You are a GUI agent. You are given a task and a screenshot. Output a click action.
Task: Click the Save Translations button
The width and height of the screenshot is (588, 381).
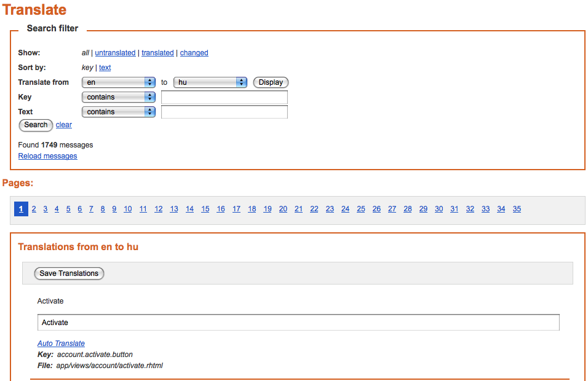click(x=69, y=273)
